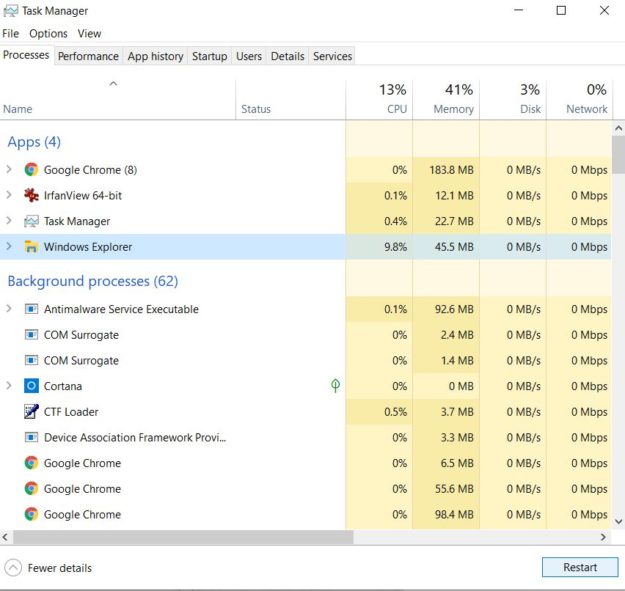The width and height of the screenshot is (625, 591).
Task: Open the Options menu
Action: 48,33
